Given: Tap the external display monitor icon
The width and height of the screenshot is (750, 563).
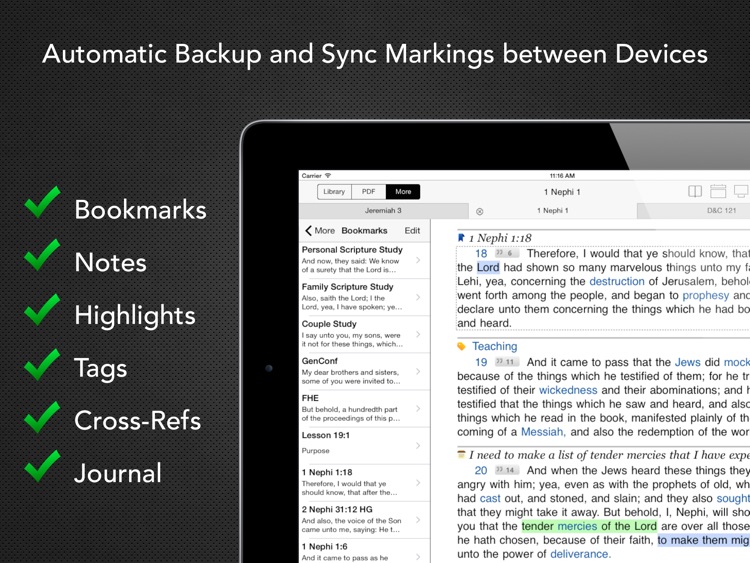Looking at the screenshot, I should pos(741,191).
